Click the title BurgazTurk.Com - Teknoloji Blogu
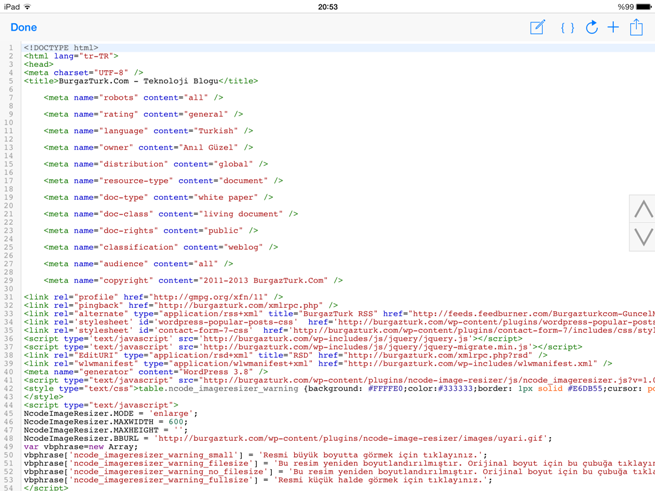 (141, 81)
